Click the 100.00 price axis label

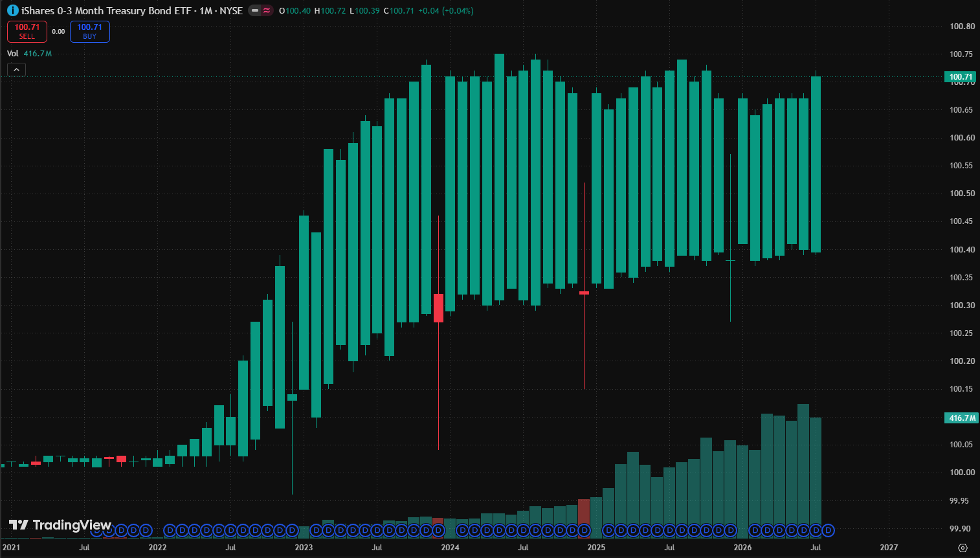pyautogui.click(x=962, y=473)
